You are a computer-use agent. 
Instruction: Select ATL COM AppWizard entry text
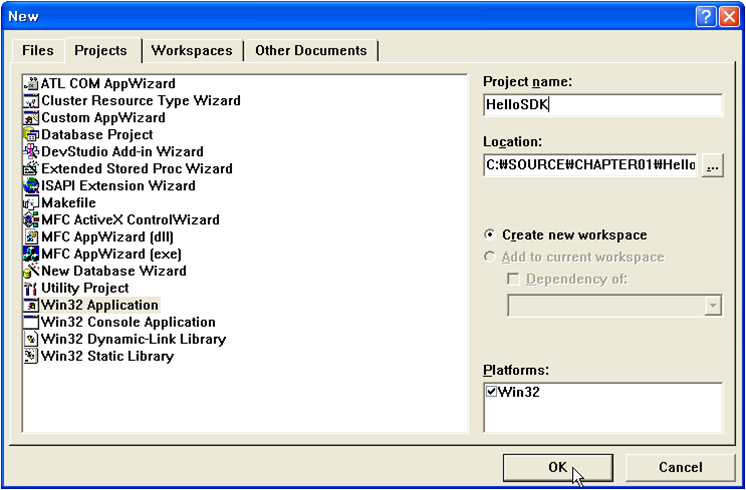[108, 84]
